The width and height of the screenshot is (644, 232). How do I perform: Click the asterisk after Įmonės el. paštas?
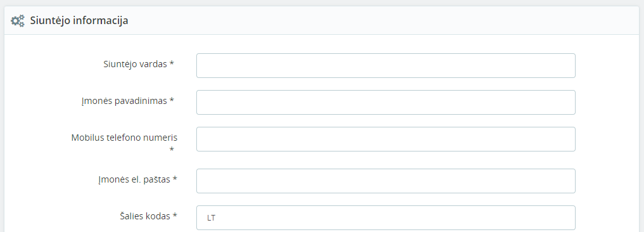coord(175,179)
